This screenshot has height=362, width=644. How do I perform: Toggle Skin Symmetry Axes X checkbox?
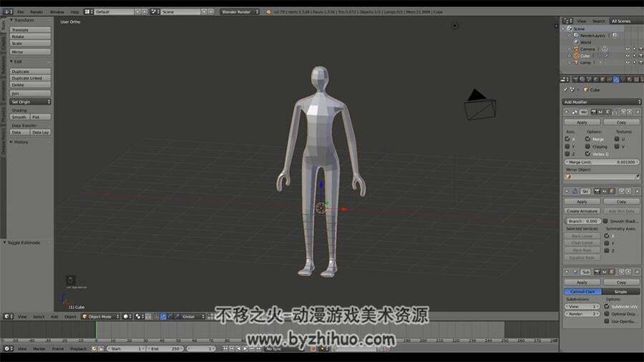pos(607,235)
